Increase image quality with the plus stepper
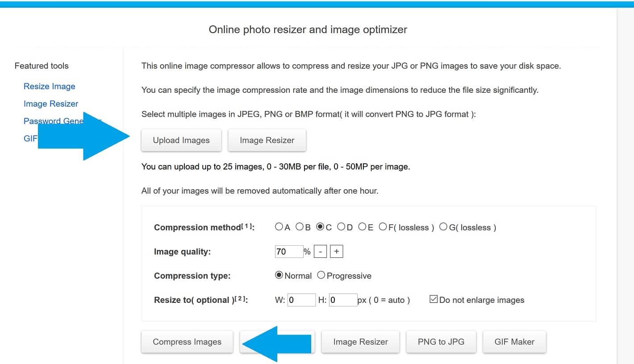Image resolution: width=634 pixels, height=364 pixels. (x=335, y=251)
